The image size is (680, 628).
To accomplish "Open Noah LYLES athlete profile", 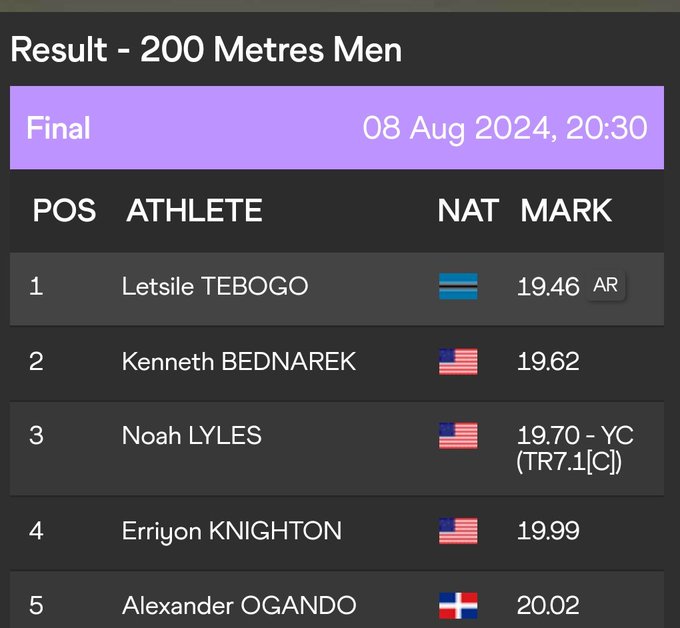I will 192,435.
